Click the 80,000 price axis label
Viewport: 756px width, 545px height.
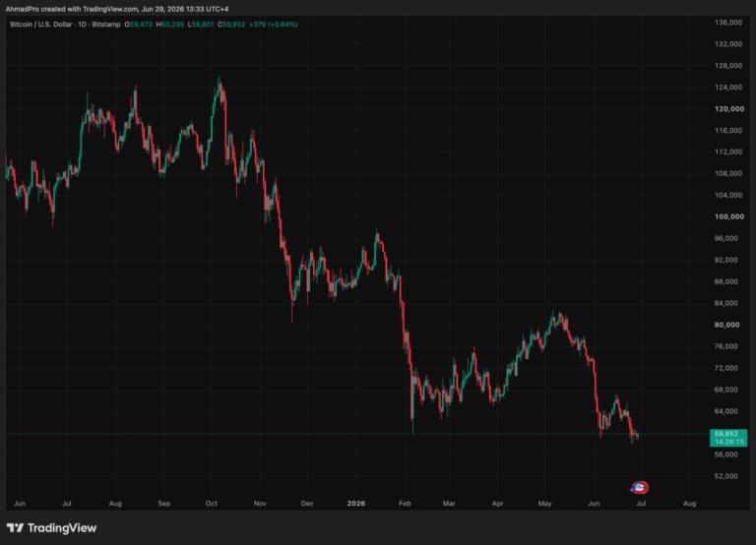(726, 325)
